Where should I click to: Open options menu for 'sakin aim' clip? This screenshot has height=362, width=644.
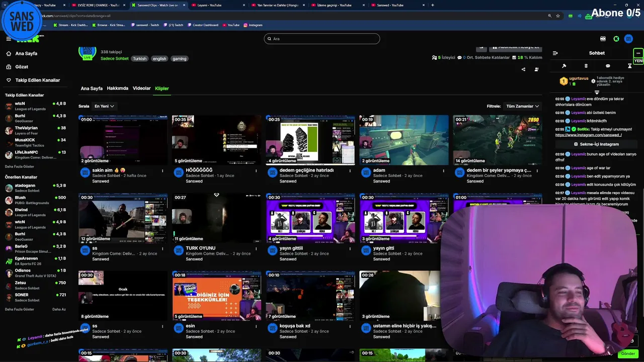(x=163, y=171)
